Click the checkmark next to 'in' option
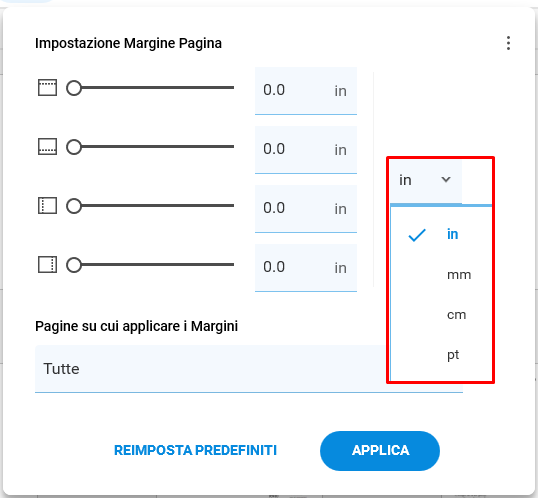Image resolution: width=538 pixels, height=498 pixels. pos(417,235)
